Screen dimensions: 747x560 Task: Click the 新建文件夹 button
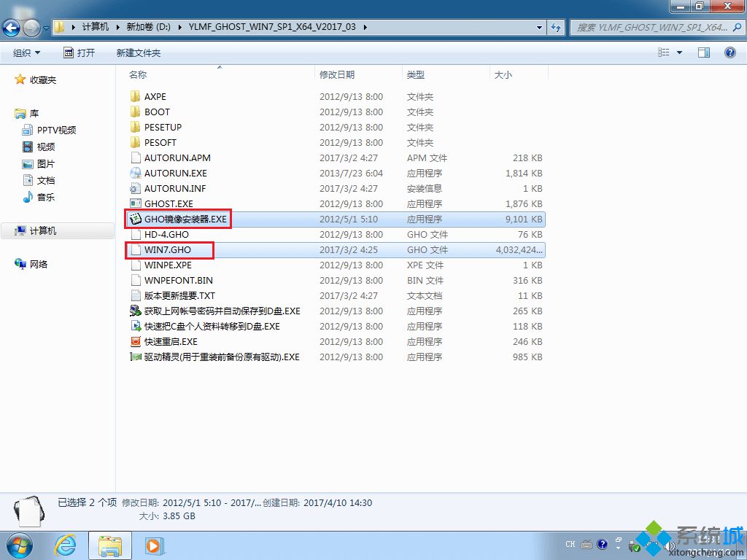(139, 52)
